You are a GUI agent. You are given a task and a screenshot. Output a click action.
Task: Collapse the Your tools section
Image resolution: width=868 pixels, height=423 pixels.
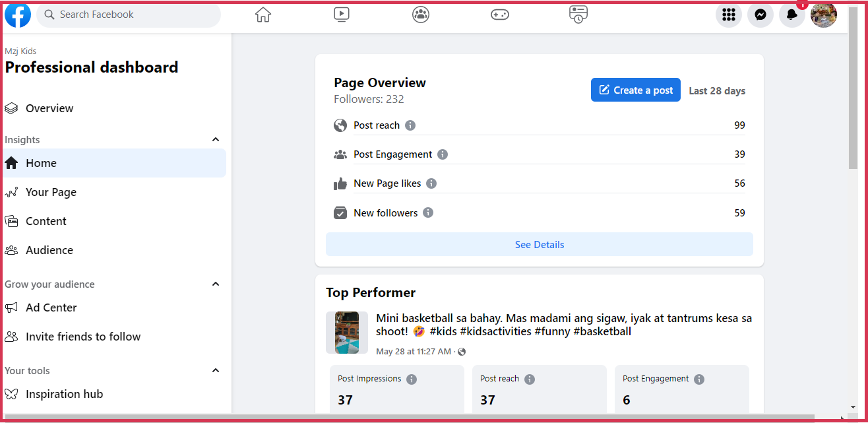(216, 370)
